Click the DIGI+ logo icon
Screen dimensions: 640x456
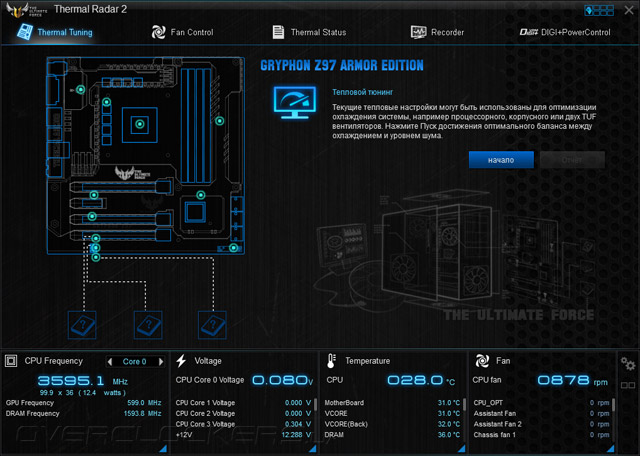tap(529, 32)
